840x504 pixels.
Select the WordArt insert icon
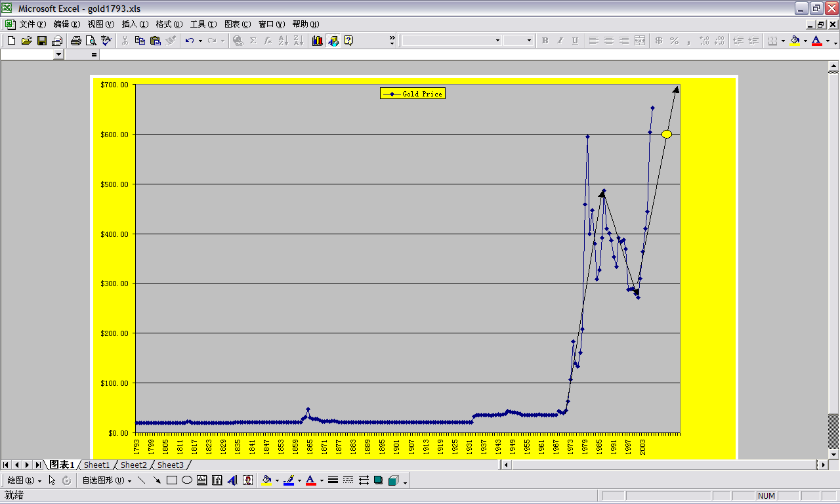pyautogui.click(x=231, y=480)
